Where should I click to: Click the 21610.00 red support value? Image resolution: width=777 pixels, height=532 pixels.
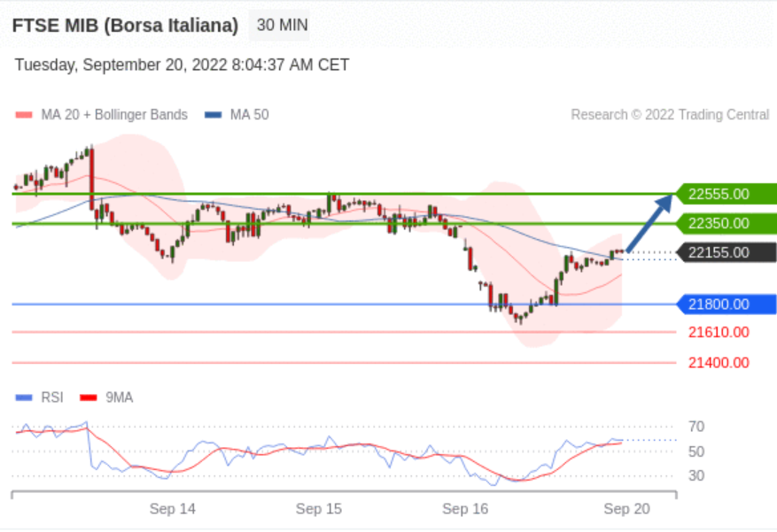[x=719, y=332]
